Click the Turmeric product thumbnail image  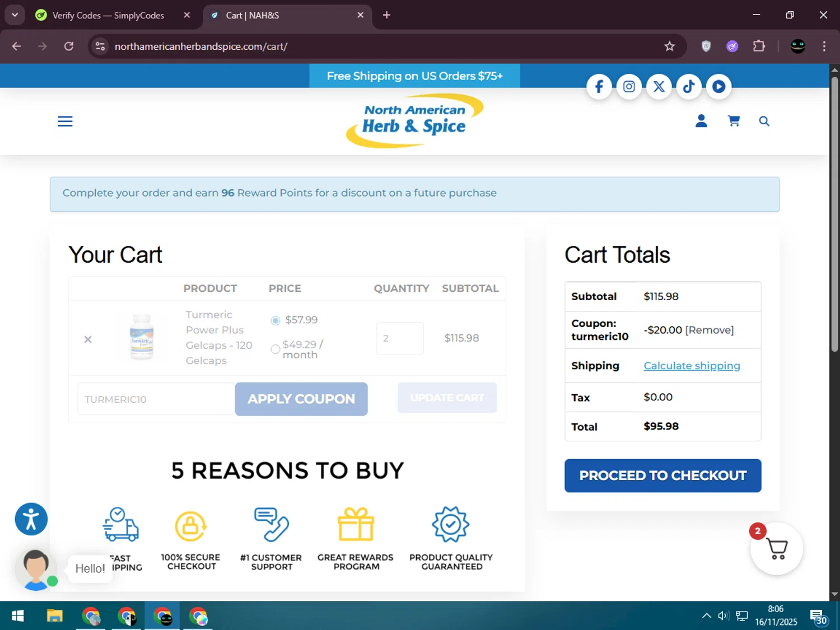[142, 337]
